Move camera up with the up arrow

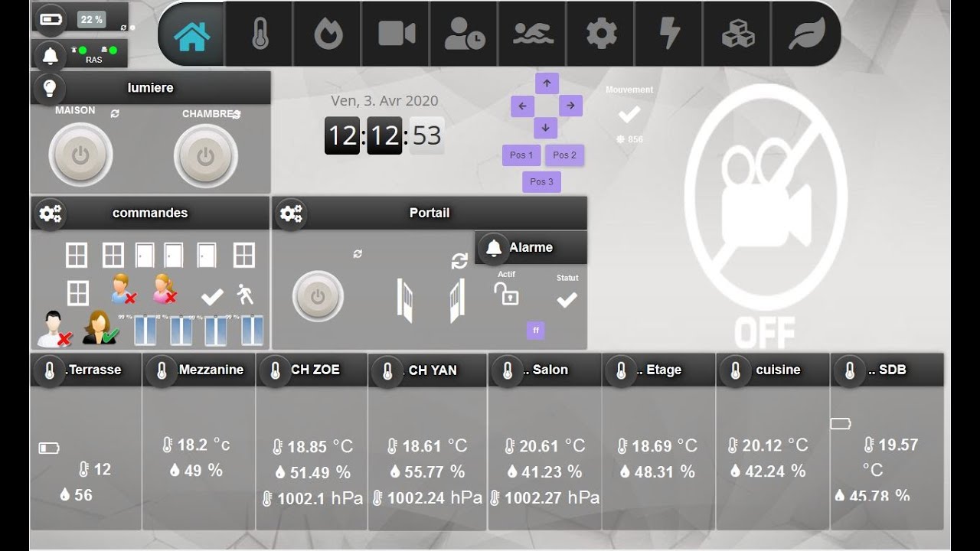point(547,83)
